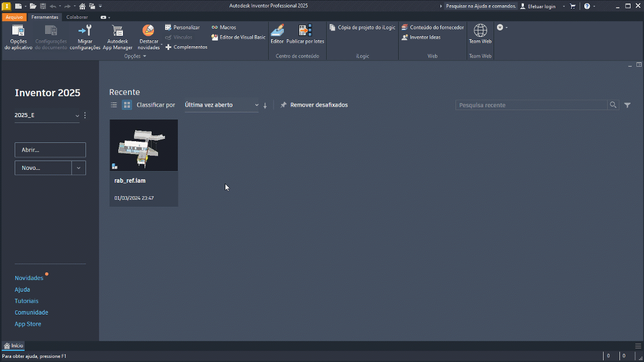Open quick access toolbar customize arrow
Image resolution: width=644 pixels, height=362 pixels.
click(100, 6)
